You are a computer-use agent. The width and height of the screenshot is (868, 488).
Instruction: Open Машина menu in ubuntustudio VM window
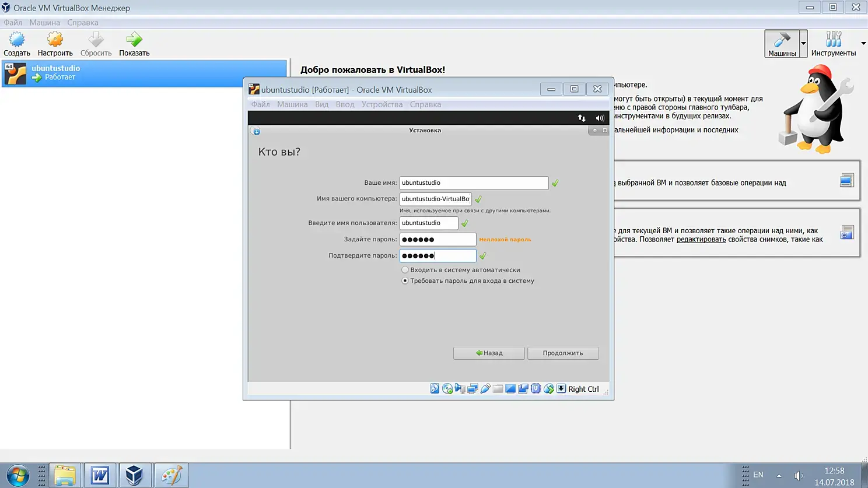coord(292,104)
